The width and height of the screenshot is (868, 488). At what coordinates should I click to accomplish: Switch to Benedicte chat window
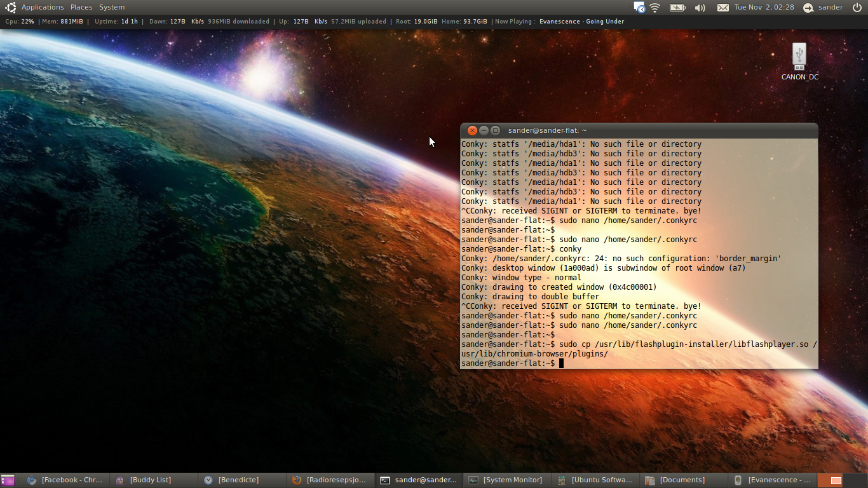241,480
